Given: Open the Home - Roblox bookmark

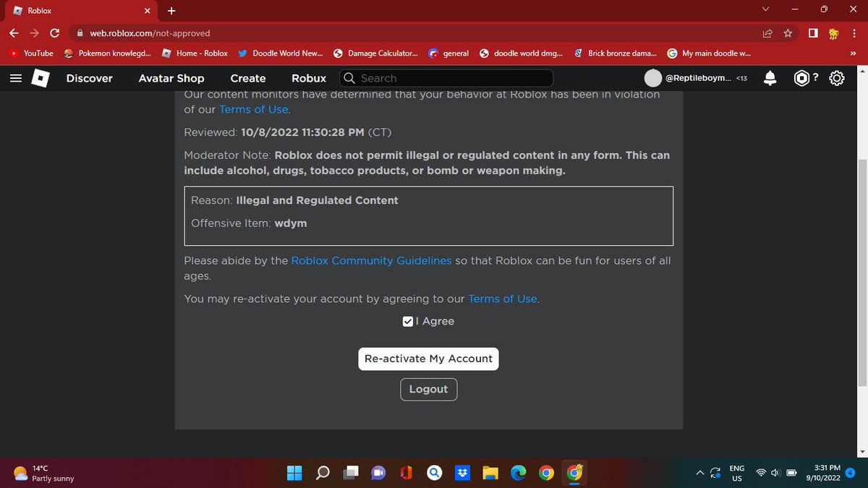Looking at the screenshot, I should point(195,53).
